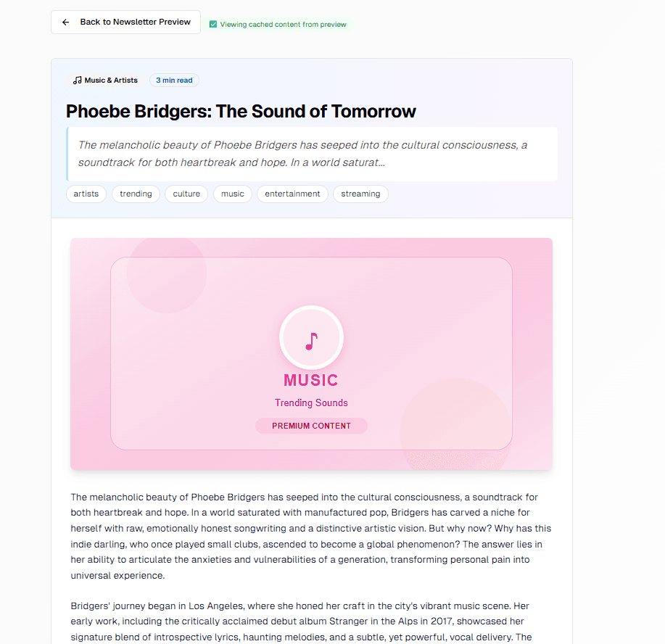Click the green checkmark cache status icon
Screen dimensions: 665x644
213,24
